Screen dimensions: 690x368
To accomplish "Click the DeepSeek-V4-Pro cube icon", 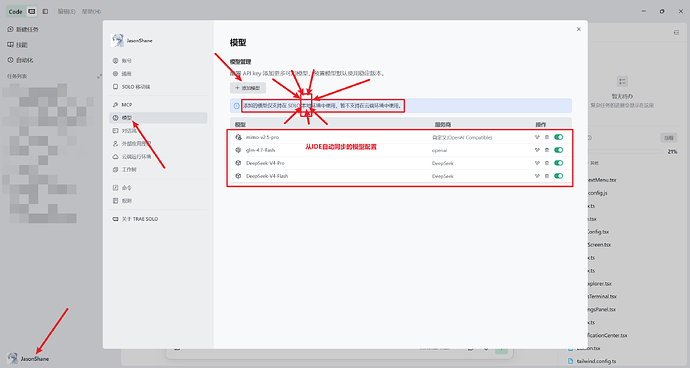I will (x=239, y=163).
